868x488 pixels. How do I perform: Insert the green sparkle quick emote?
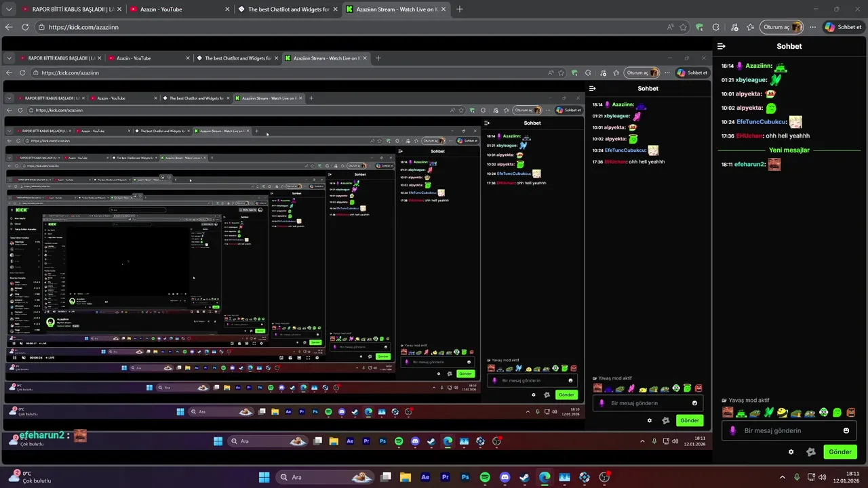[x=769, y=412]
